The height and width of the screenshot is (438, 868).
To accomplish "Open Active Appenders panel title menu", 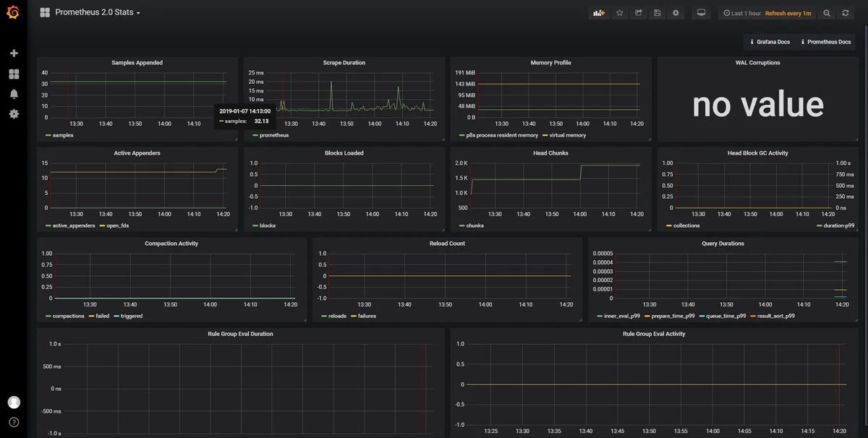I will click(x=137, y=153).
